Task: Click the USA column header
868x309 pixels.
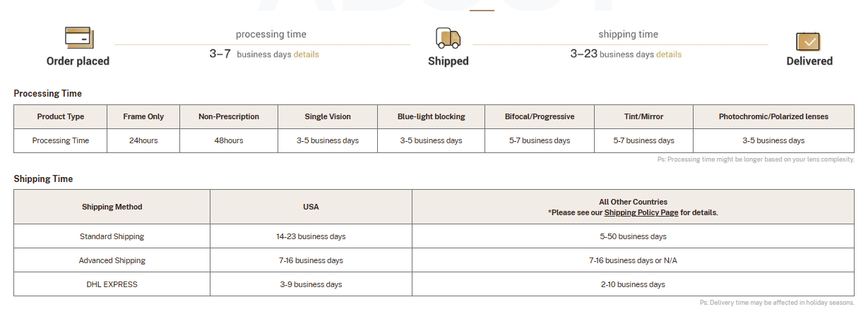Action: coord(311,207)
